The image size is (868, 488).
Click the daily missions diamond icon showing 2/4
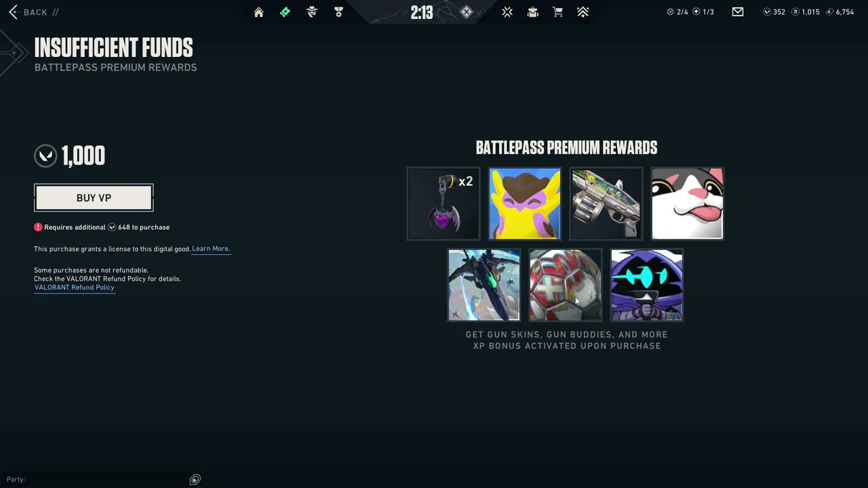click(x=671, y=12)
